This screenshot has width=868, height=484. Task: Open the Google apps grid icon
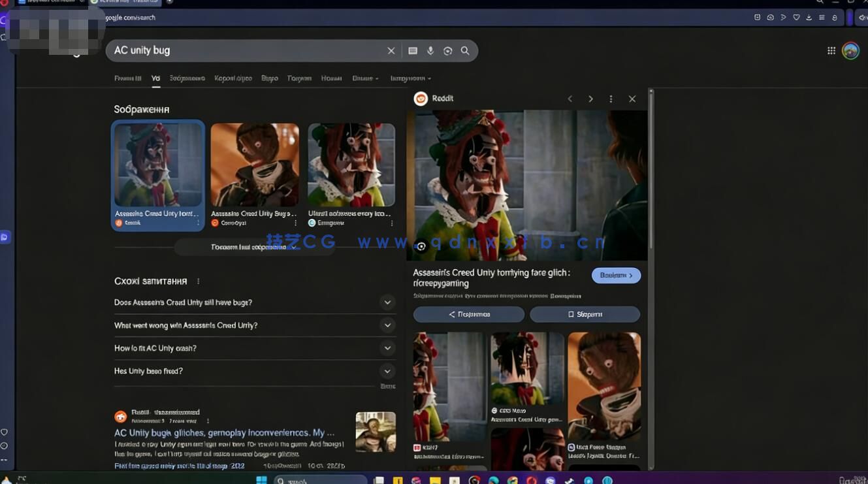[831, 51]
